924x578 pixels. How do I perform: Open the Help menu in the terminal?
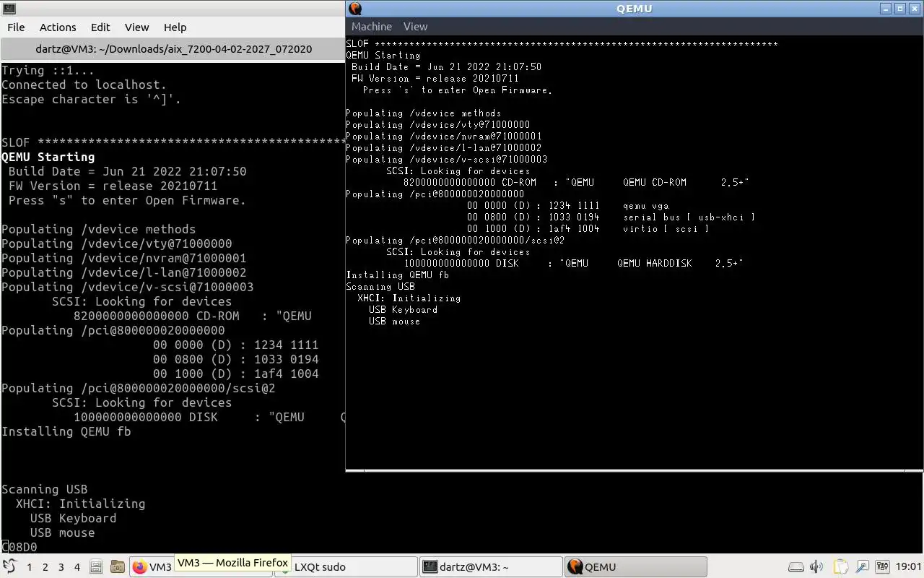click(x=175, y=27)
